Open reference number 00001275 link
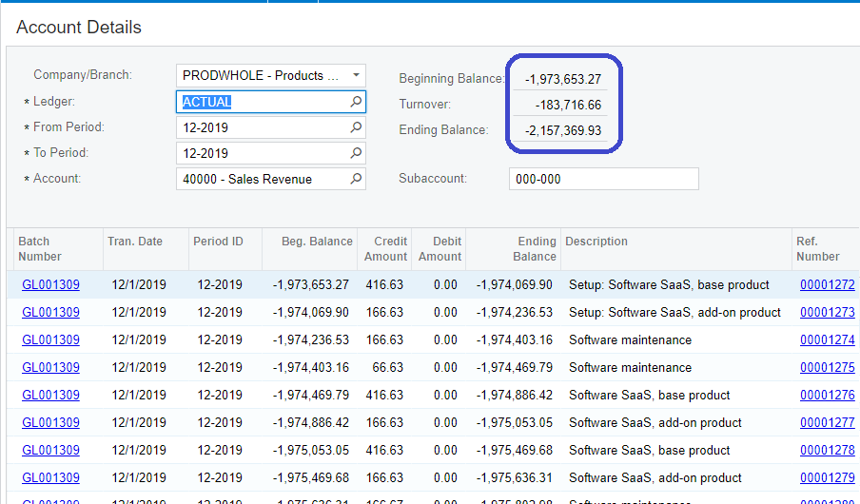Screen dimensions: 860x504 [x=827, y=367]
